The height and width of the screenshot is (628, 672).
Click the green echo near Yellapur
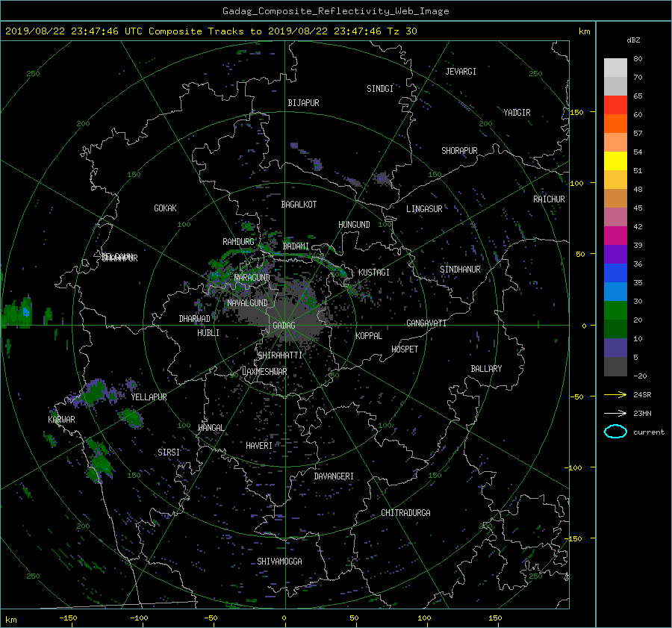pyautogui.click(x=131, y=418)
